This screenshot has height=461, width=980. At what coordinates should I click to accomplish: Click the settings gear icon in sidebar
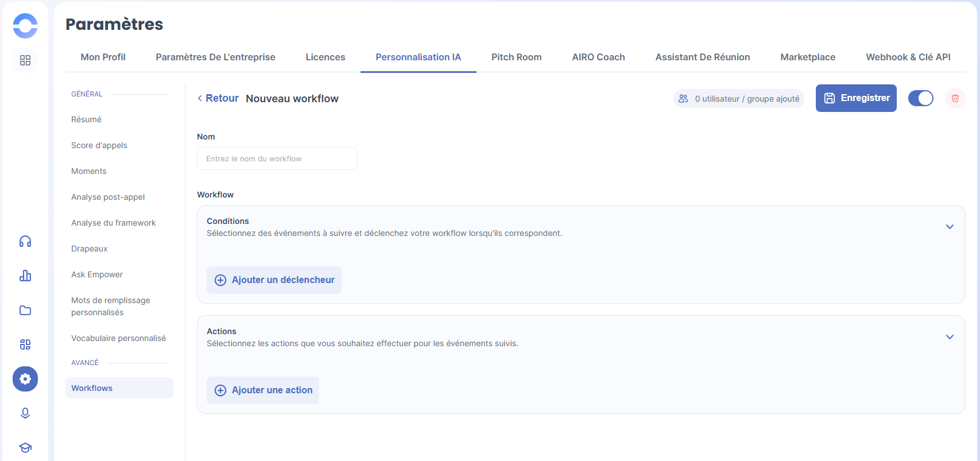25,379
